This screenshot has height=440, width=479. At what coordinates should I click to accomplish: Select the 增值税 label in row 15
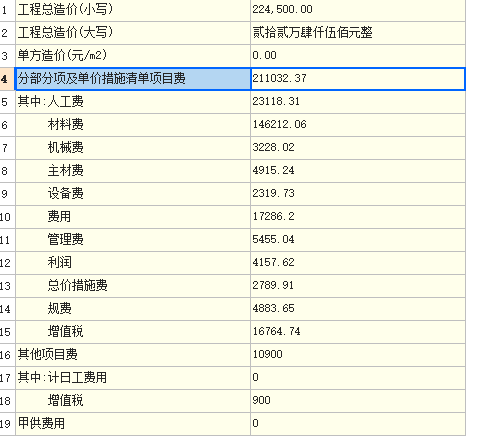tap(133, 332)
